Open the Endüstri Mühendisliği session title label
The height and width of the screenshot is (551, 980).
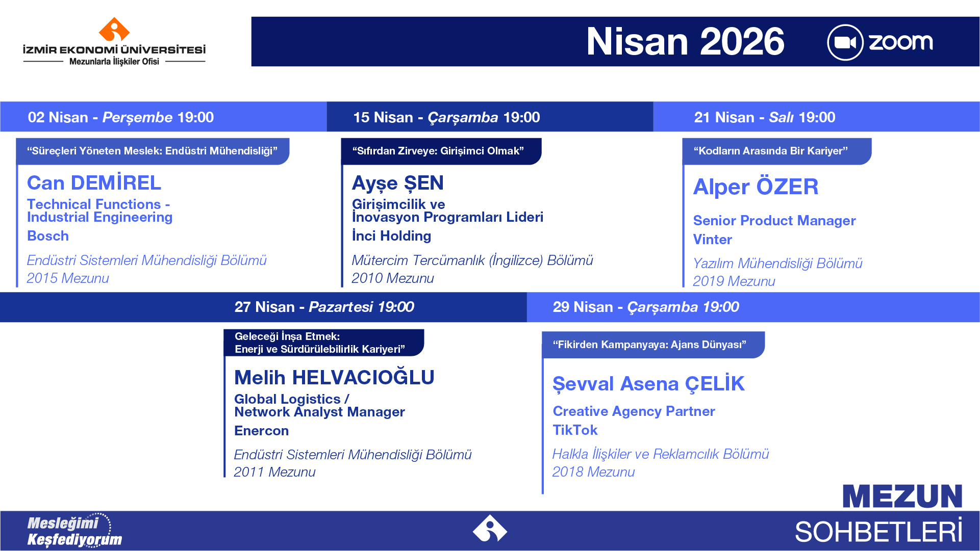pyautogui.click(x=152, y=151)
